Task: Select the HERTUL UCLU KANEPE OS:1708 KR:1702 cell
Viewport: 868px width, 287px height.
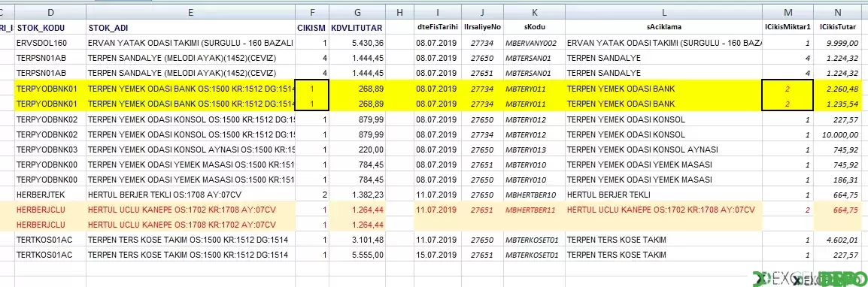Action: tap(190, 225)
